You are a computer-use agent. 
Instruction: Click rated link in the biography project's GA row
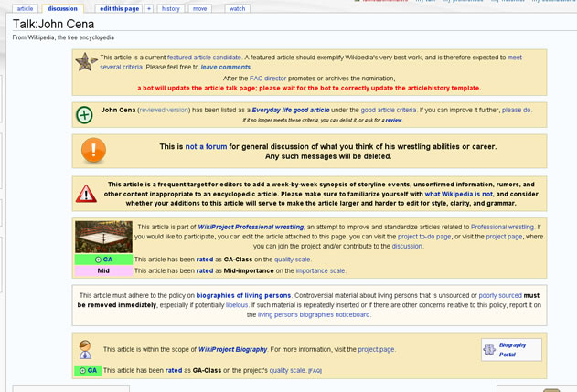point(174,370)
